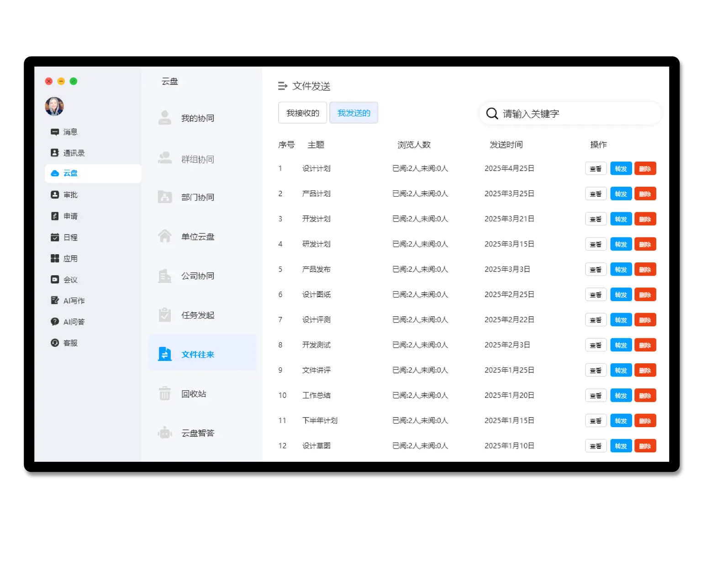The height and width of the screenshot is (565, 728).
Task: Open 任务发起 task initiation
Action: point(186,315)
